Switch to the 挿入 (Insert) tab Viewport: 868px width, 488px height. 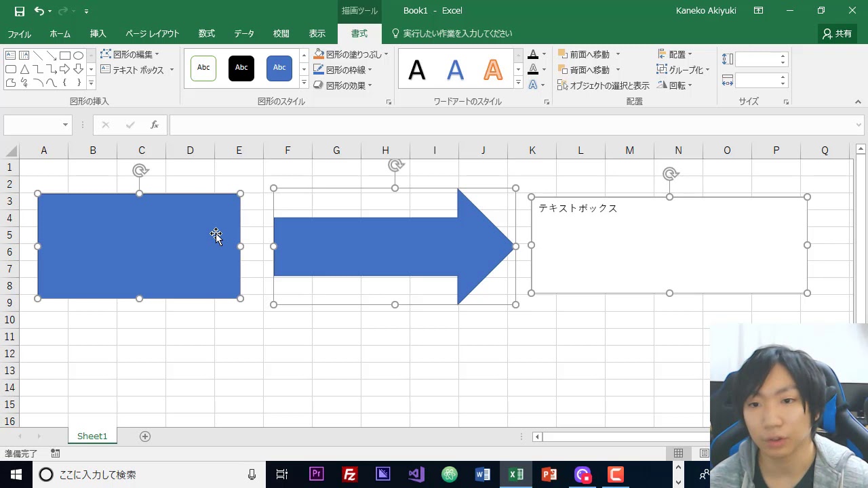pyautogui.click(x=98, y=34)
